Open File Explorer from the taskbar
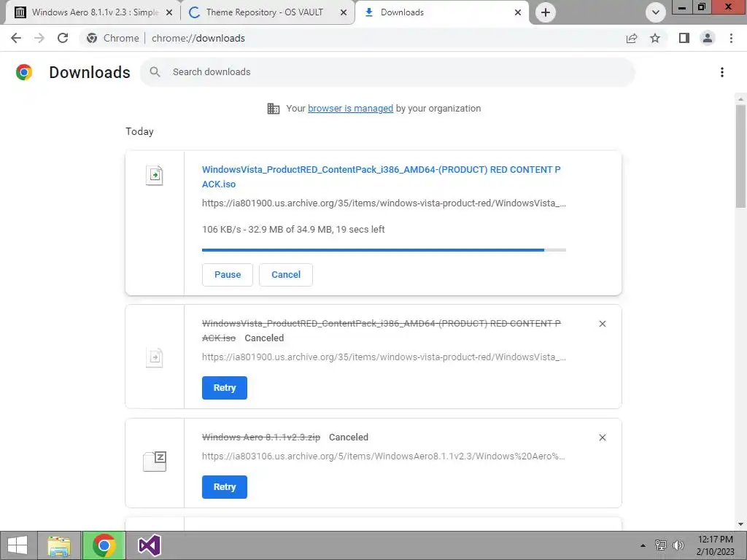Viewport: 747px width, 560px height. (59, 545)
